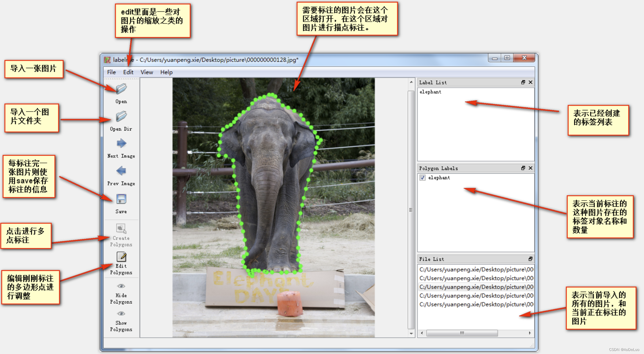This screenshot has width=644, height=354.
Task: Select elephant in the Label List
Action: [x=430, y=92]
